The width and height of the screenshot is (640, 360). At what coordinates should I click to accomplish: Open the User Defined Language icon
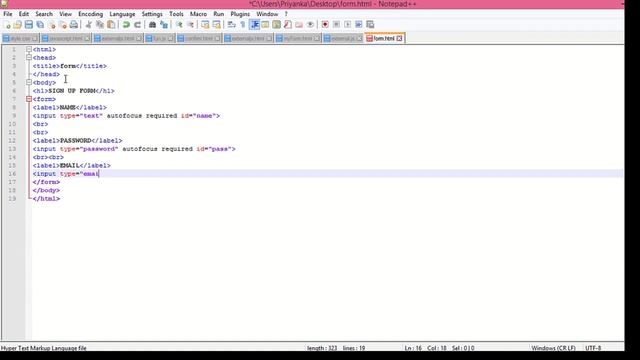(265, 25)
